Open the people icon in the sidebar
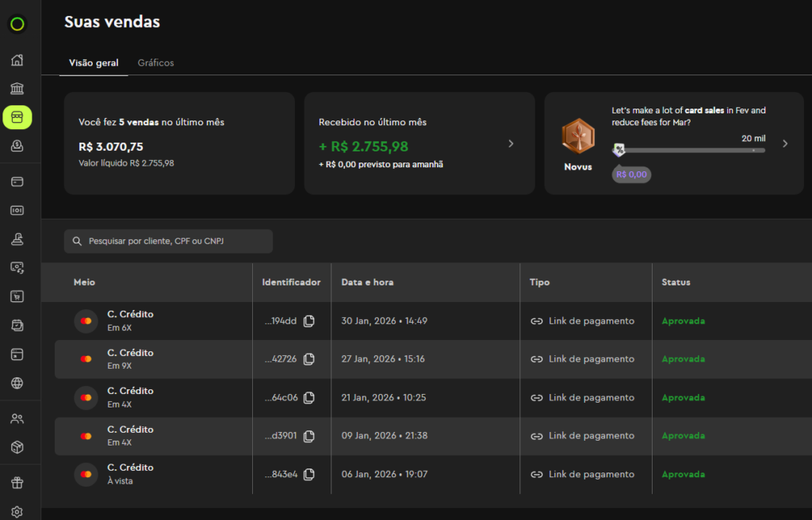812x520 pixels. 17,419
